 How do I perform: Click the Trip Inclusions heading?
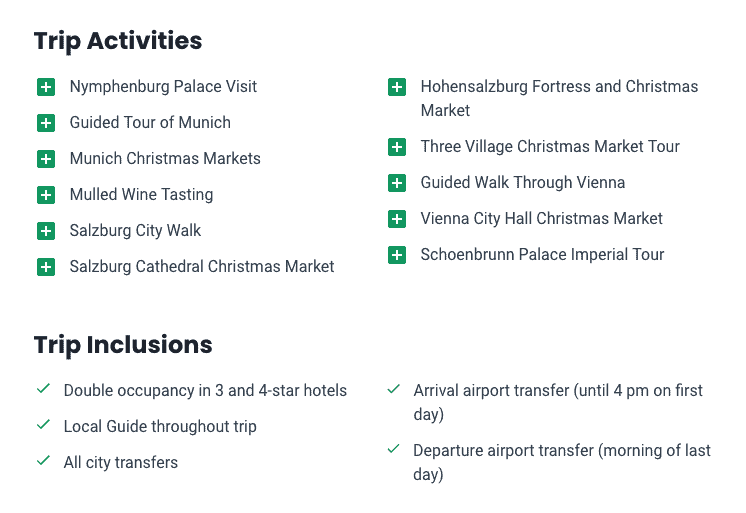click(123, 345)
